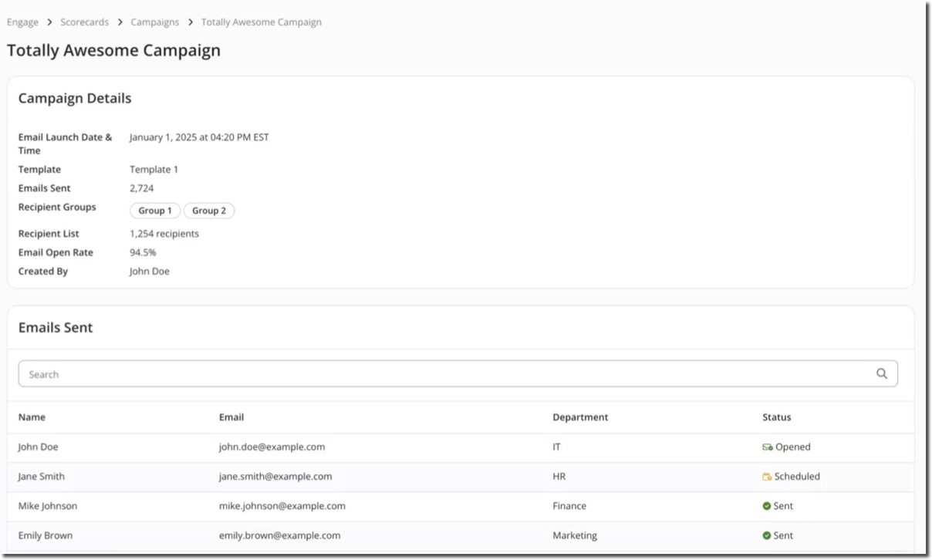Click Emily Brown's green Sent checkmark icon

pyautogui.click(x=767, y=536)
